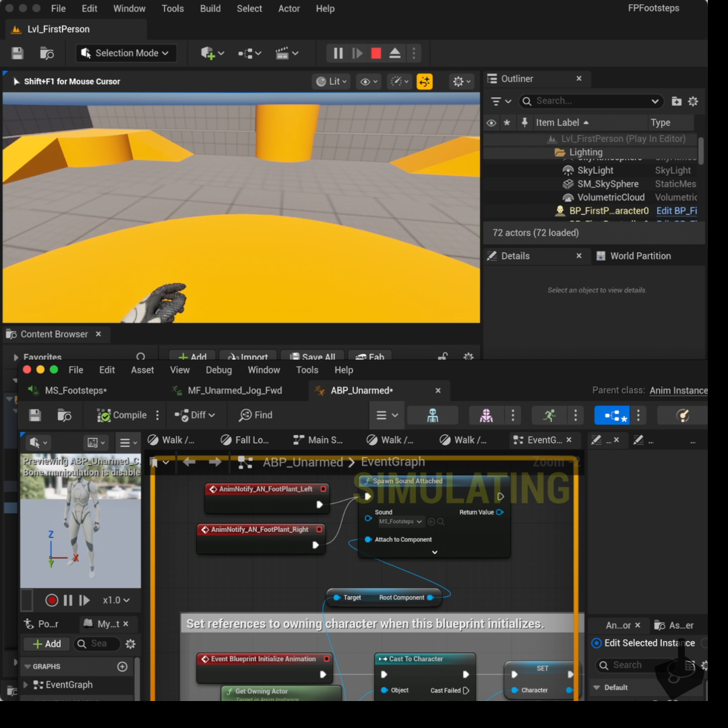
Task: Save the current level in main toolbar
Action: click(x=17, y=53)
